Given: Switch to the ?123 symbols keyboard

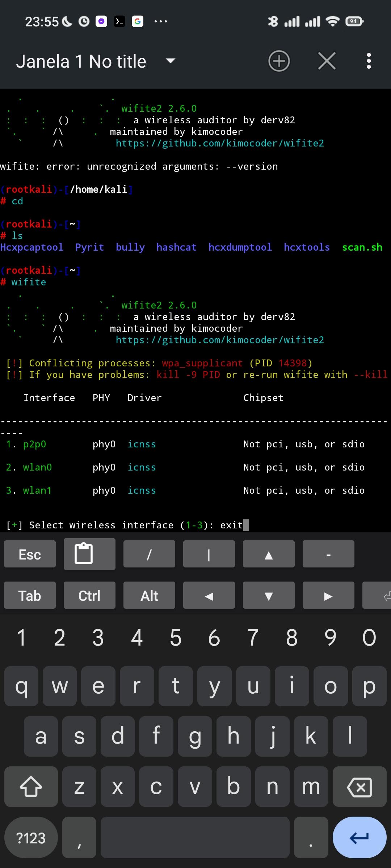Looking at the screenshot, I should 31,838.
